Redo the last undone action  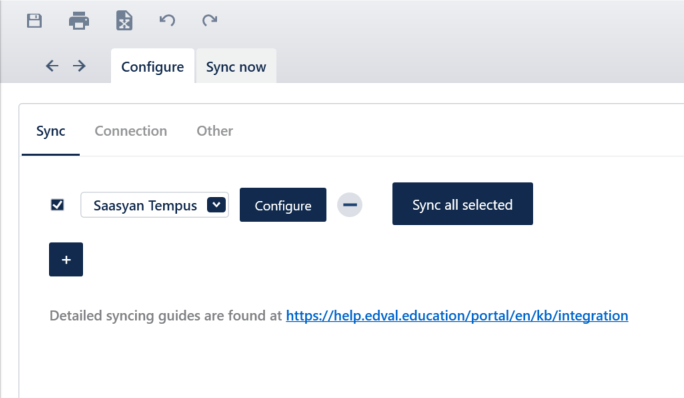tap(209, 20)
